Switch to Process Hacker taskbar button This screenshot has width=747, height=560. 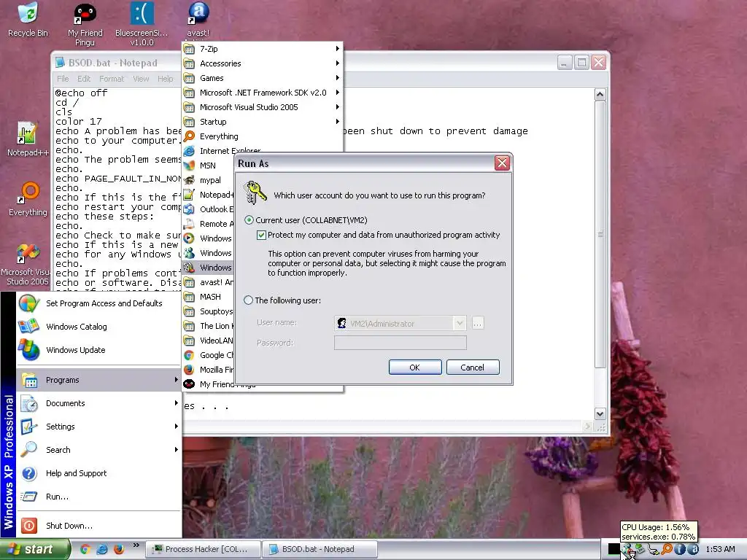click(204, 549)
